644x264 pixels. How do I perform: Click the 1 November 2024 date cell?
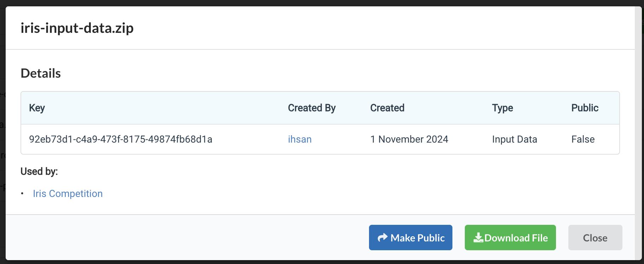click(x=409, y=139)
